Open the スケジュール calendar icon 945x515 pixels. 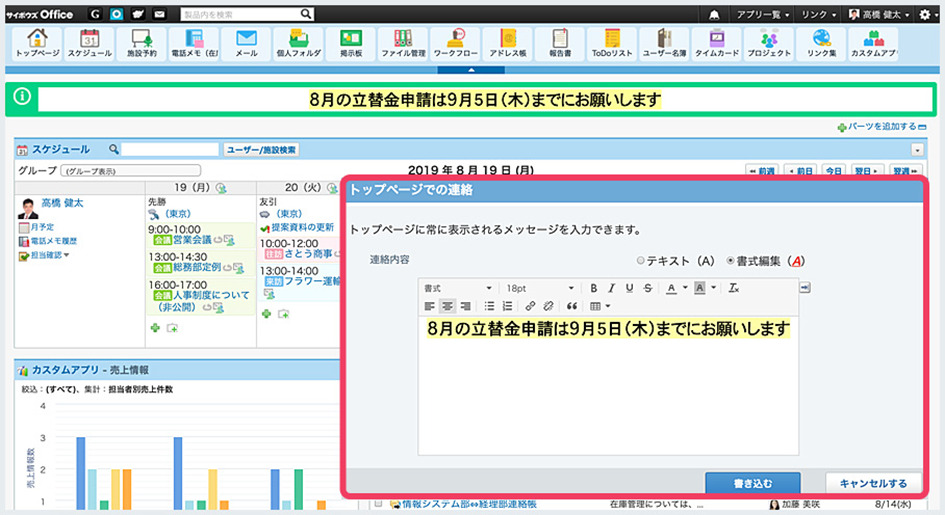click(x=89, y=42)
